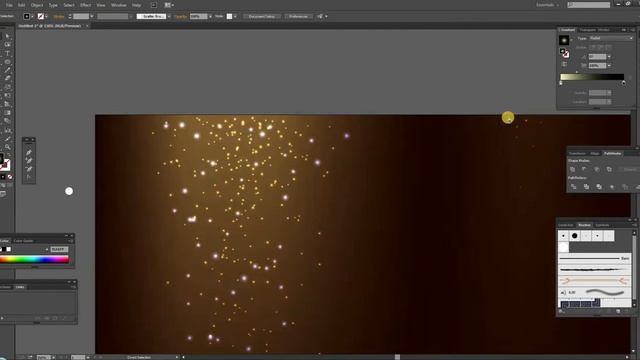Open the Effect menu

coord(85,5)
